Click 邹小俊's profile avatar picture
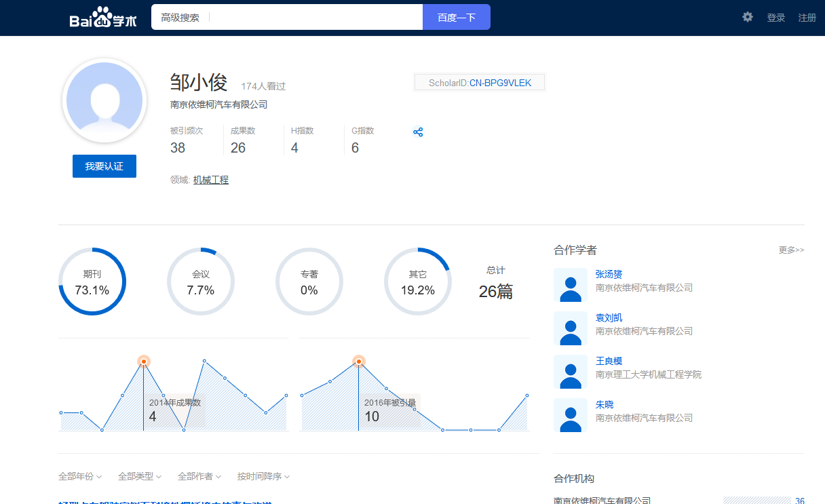Viewport: 825px width, 504px height. tap(104, 100)
